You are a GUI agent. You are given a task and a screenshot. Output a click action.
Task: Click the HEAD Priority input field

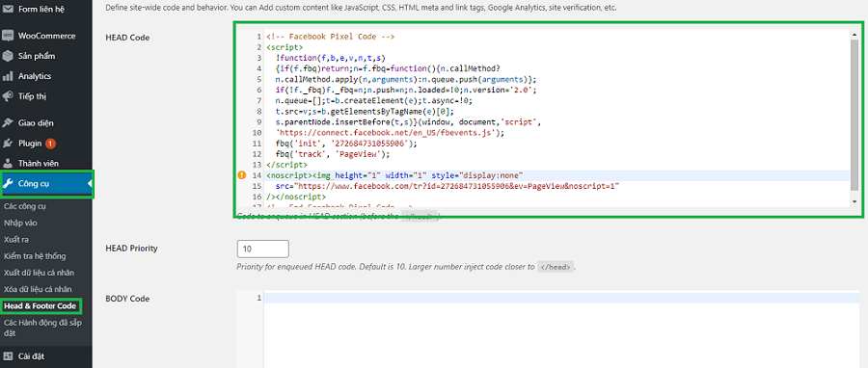(x=263, y=250)
